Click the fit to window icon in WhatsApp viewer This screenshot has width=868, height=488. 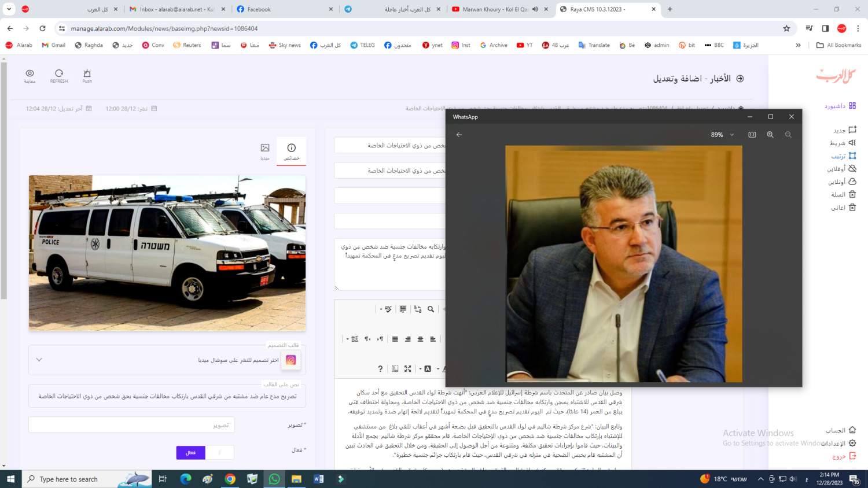(x=752, y=135)
